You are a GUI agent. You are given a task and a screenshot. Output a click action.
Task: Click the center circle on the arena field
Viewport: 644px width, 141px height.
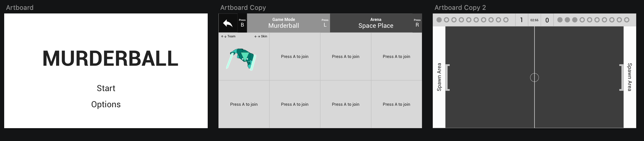(x=534, y=78)
